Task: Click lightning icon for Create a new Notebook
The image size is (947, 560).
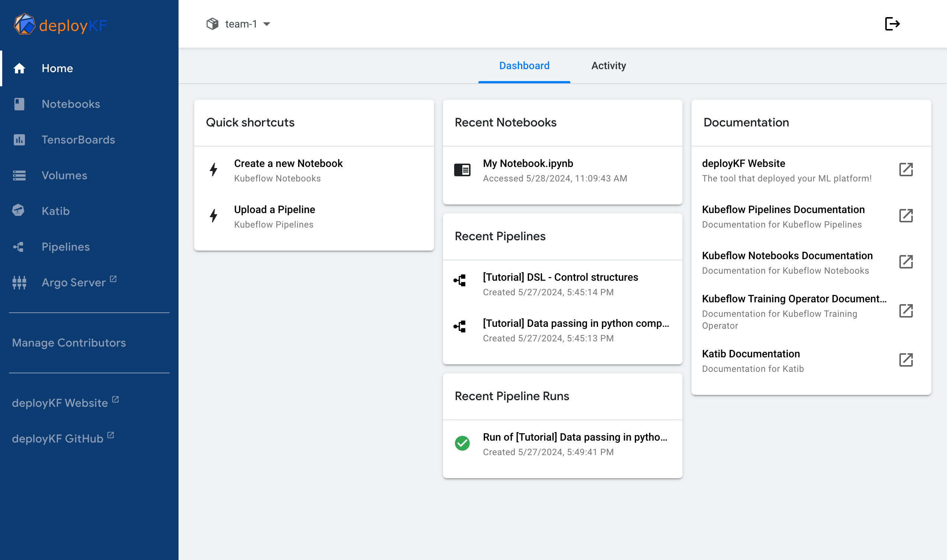Action: tap(214, 170)
